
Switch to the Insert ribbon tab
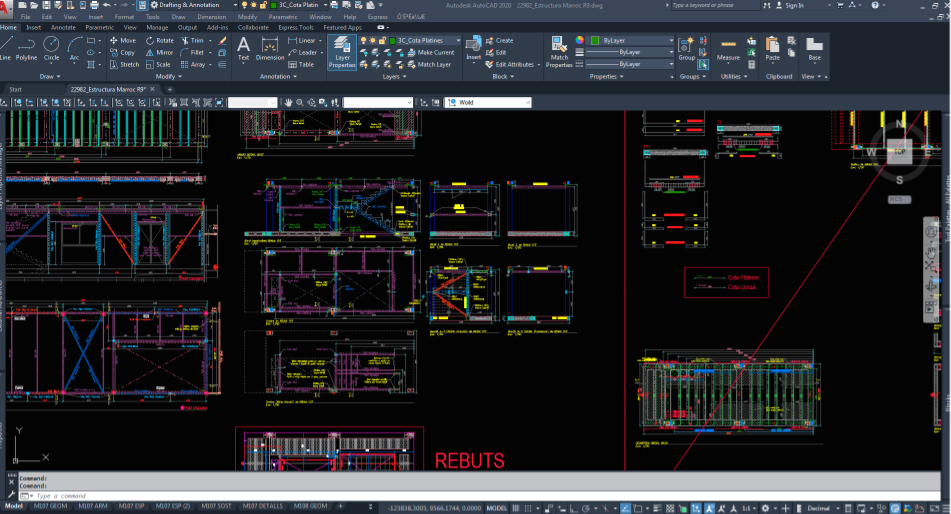tap(33, 27)
